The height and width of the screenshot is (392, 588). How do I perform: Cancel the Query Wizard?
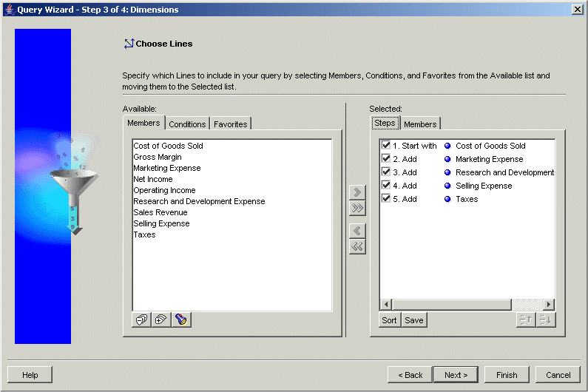tap(558, 375)
